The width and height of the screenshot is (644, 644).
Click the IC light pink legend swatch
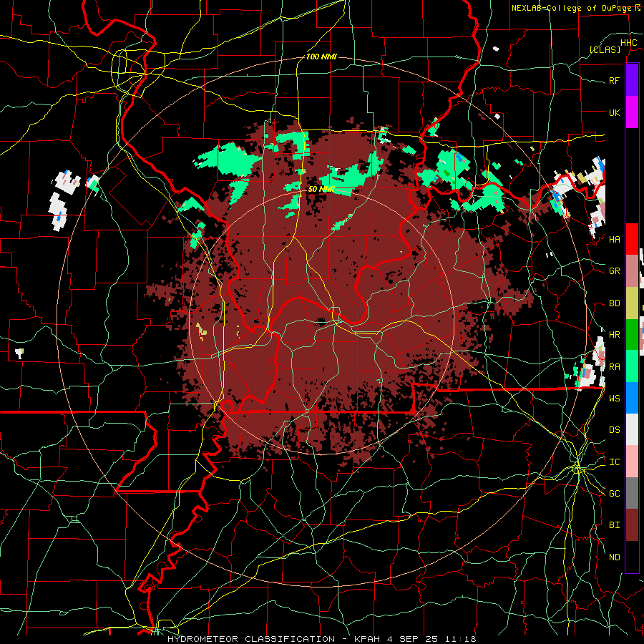632,462
